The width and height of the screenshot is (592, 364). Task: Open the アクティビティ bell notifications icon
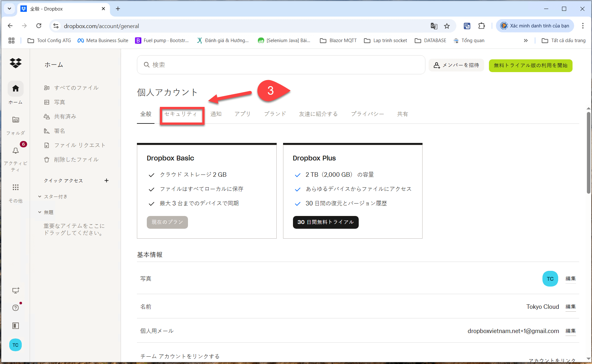15,150
